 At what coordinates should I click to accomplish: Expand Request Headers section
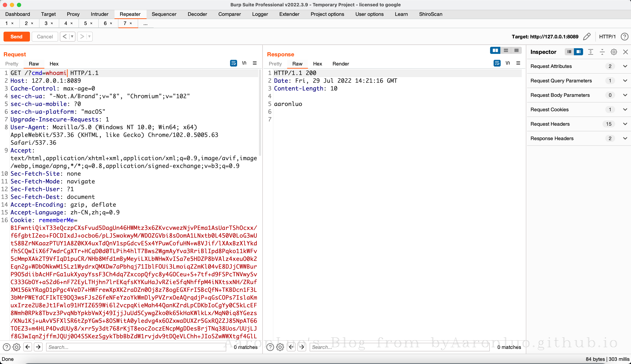[579, 124]
